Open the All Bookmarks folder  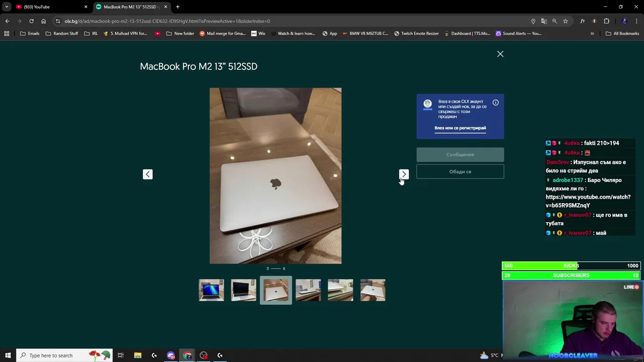click(x=622, y=34)
